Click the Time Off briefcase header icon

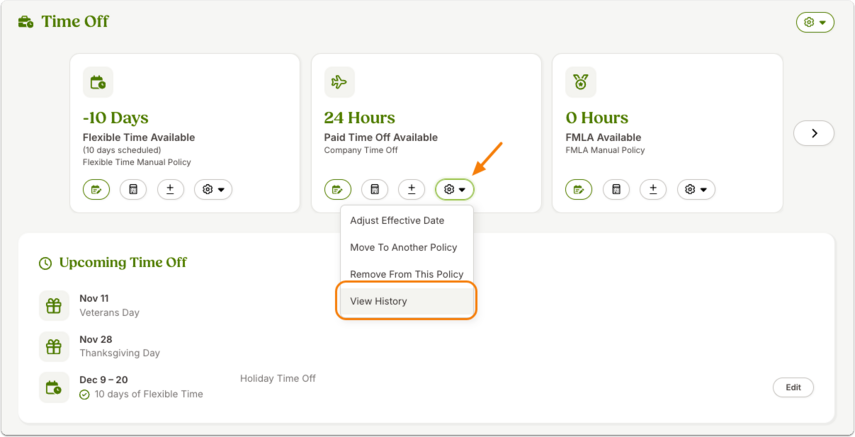[x=26, y=22]
